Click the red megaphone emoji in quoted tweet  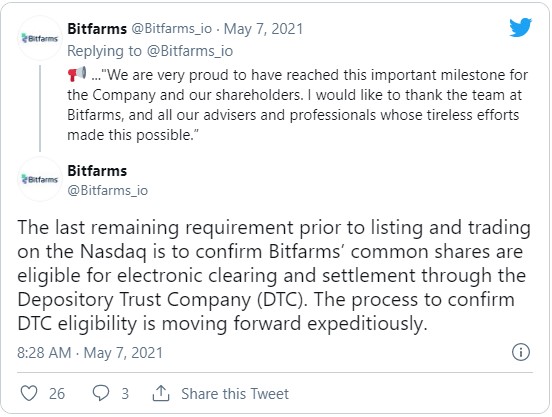[77, 74]
